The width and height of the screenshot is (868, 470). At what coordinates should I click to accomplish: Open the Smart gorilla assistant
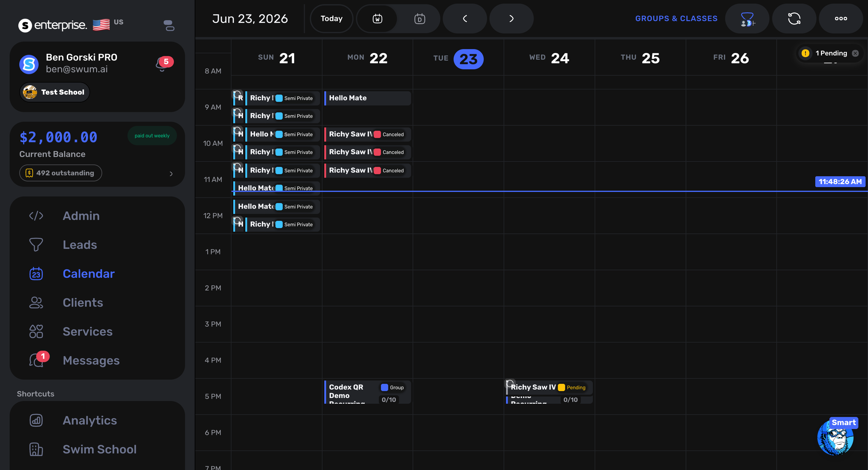point(835,437)
